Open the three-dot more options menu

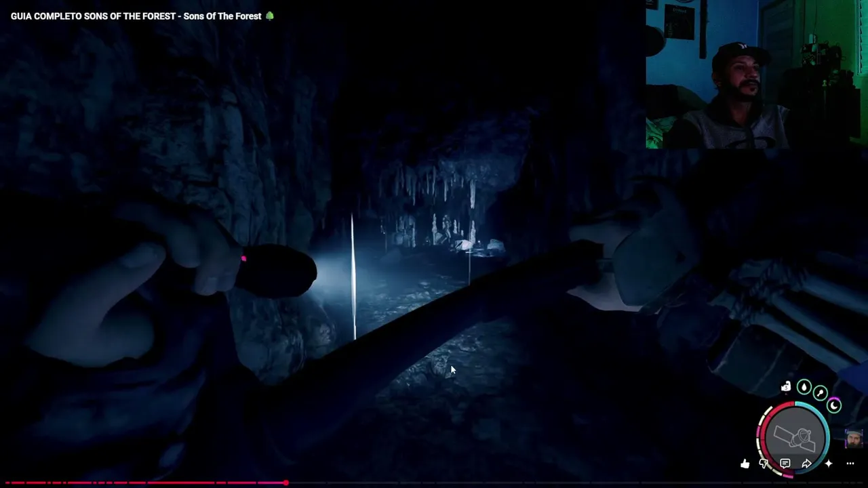(850, 464)
